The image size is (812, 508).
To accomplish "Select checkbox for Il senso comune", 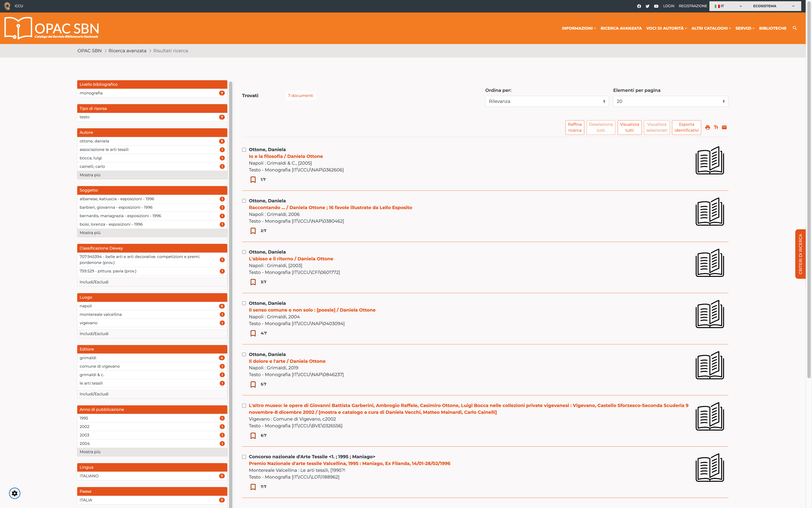I will click(244, 303).
